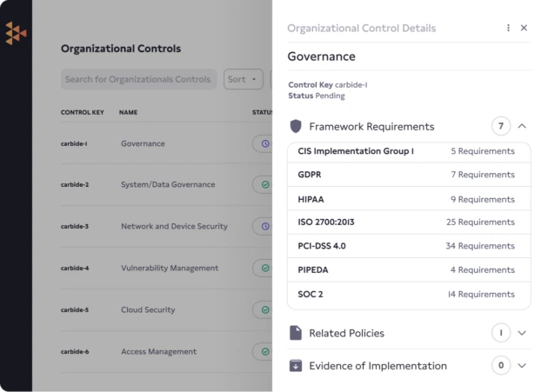Click status icon for Cloud Security row
548x392 pixels.
[265, 310]
